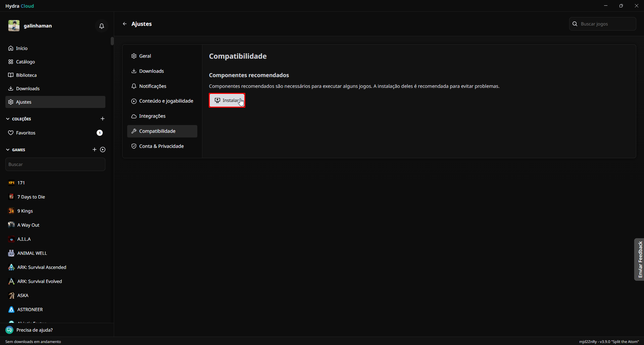Screen dimensions: 644x345
Task: Click the sidebar Buscar filter field
Action: click(x=55, y=164)
